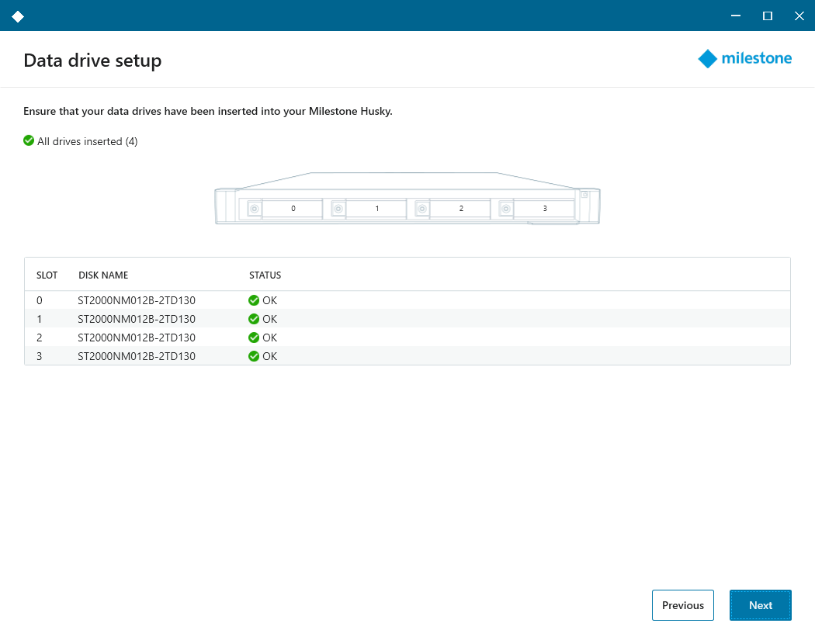Click latch icon on drive bay 2
The height and width of the screenshot is (644, 815).
[x=421, y=209]
